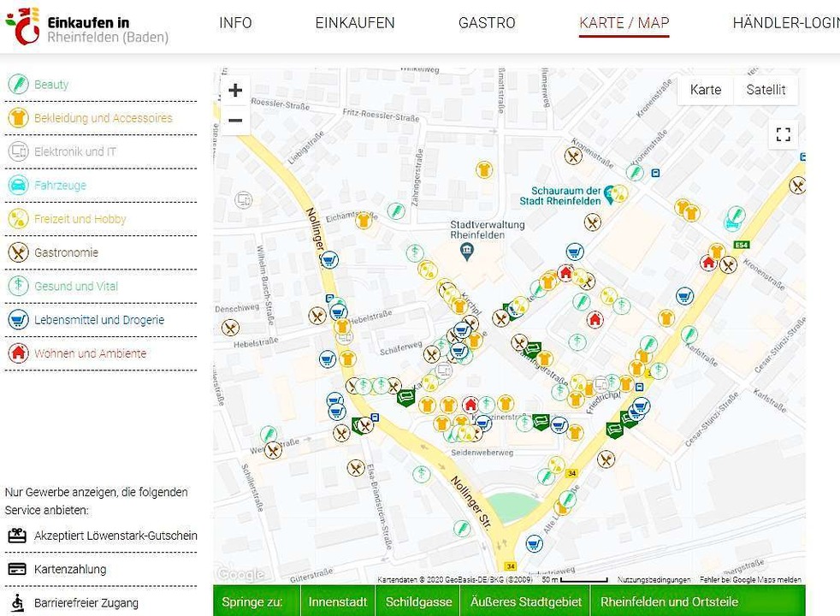
Task: Open the map in fullscreen mode
Action: 783,134
